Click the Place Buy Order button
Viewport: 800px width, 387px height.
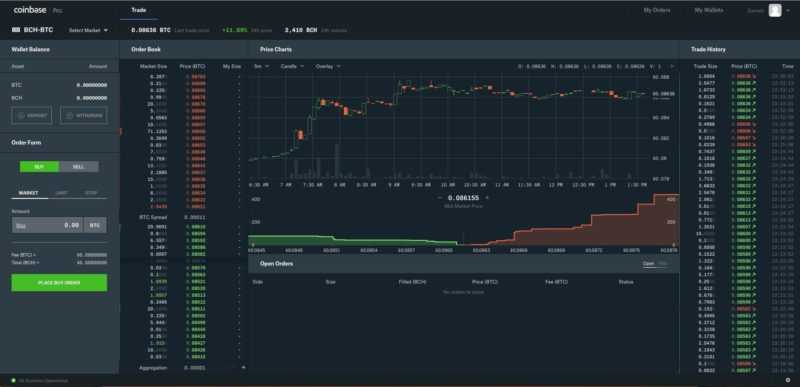click(x=59, y=282)
